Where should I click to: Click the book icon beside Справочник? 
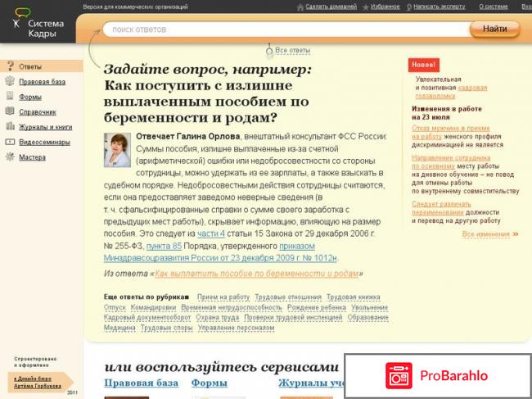[10, 111]
